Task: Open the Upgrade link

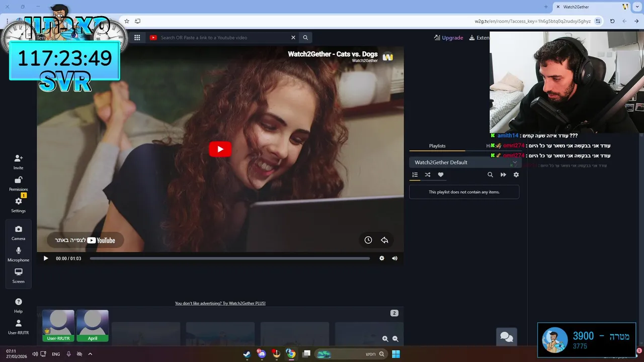Action: pyautogui.click(x=449, y=38)
